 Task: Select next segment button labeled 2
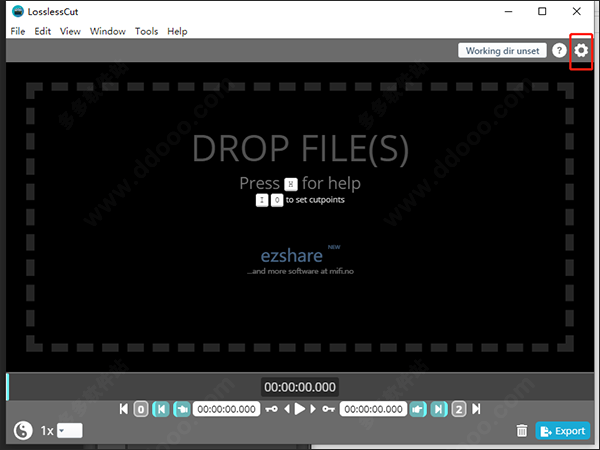click(x=459, y=409)
